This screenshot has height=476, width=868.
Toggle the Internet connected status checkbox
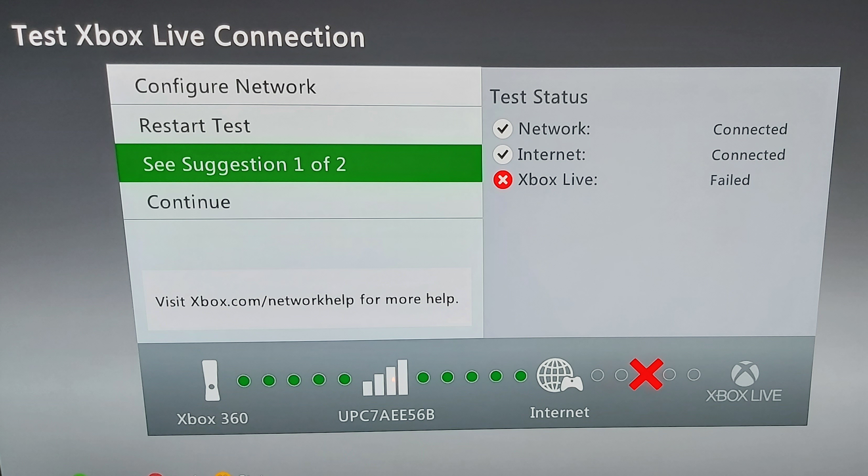tap(503, 154)
